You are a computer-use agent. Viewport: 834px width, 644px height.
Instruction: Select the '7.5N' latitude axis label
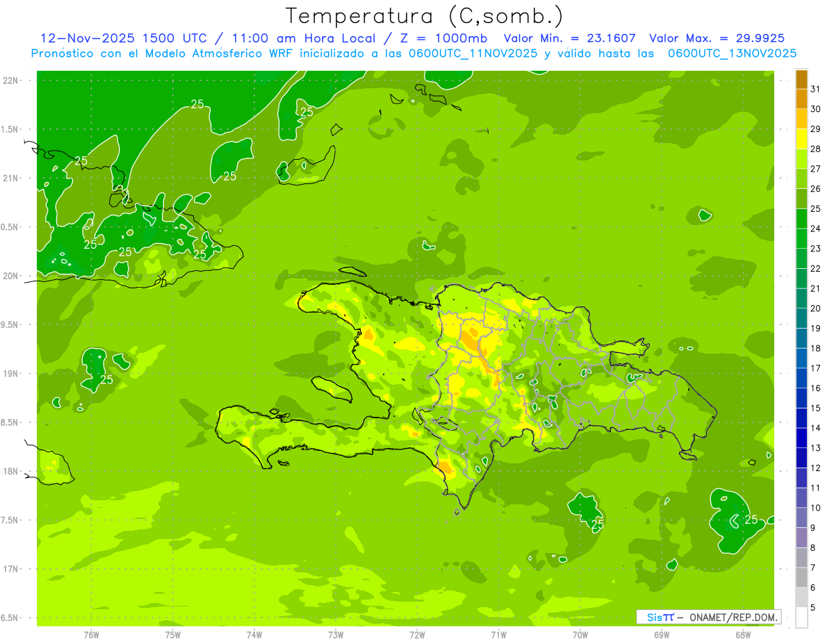pos(10,520)
